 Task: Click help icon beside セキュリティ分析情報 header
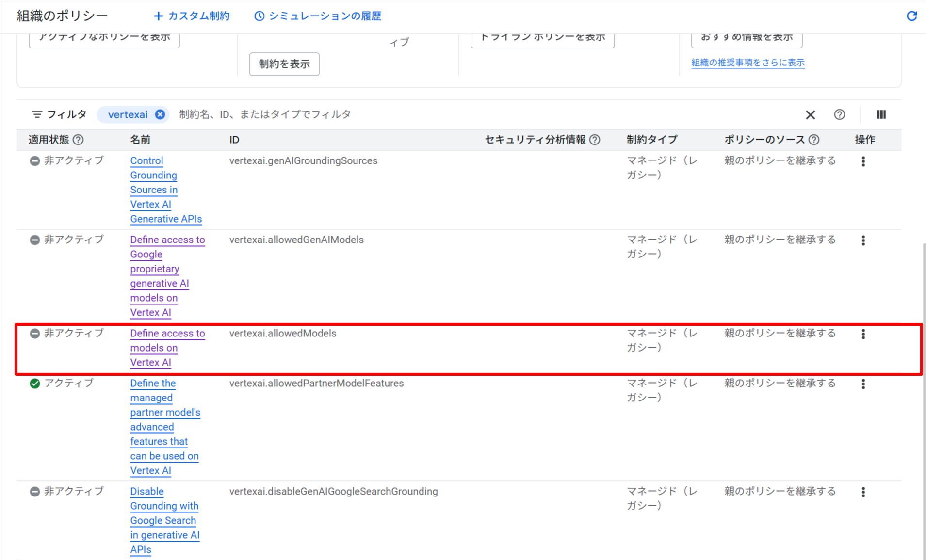[x=595, y=140]
